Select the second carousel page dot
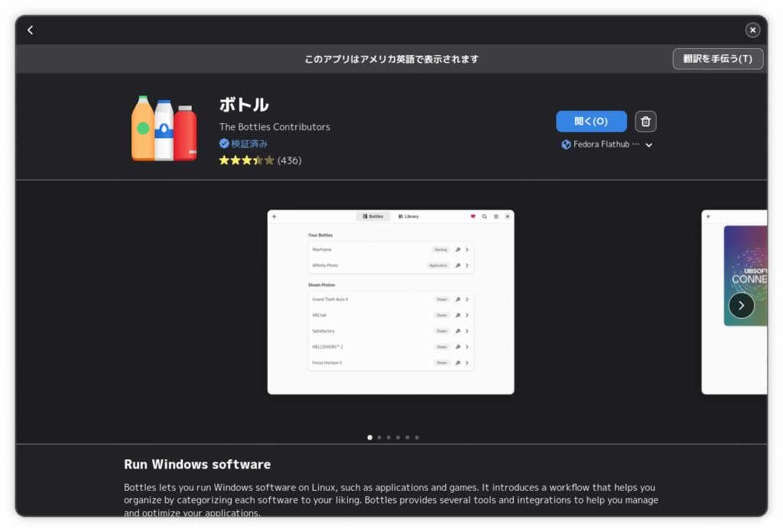Image resolution: width=783 pixels, height=532 pixels. [x=379, y=438]
